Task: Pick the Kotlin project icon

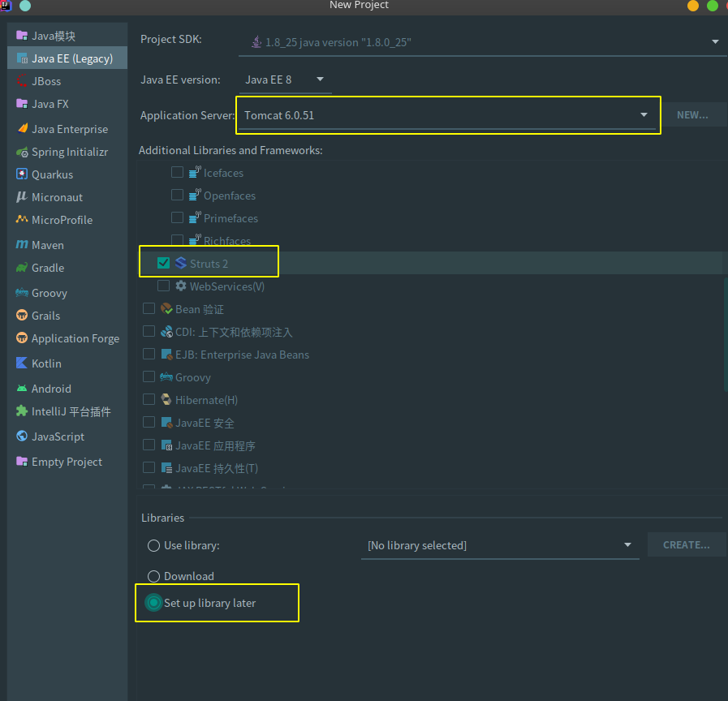Action: (x=22, y=363)
